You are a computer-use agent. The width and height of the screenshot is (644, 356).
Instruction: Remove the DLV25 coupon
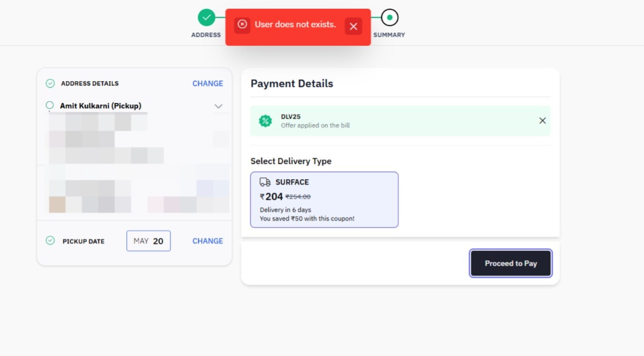point(542,121)
